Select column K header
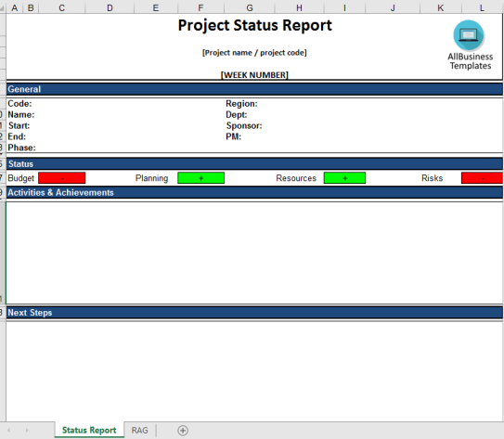 pos(441,8)
